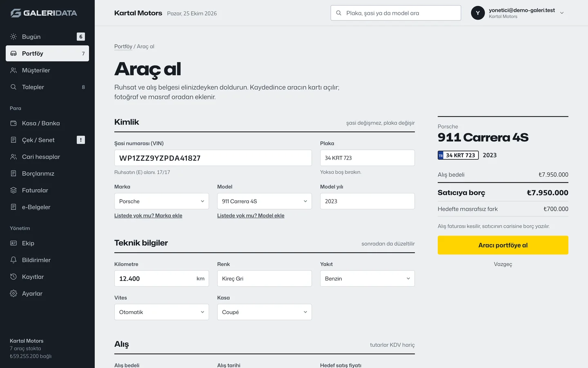
Task: Click the magnifier icon beside Talepler
Action: [13, 87]
